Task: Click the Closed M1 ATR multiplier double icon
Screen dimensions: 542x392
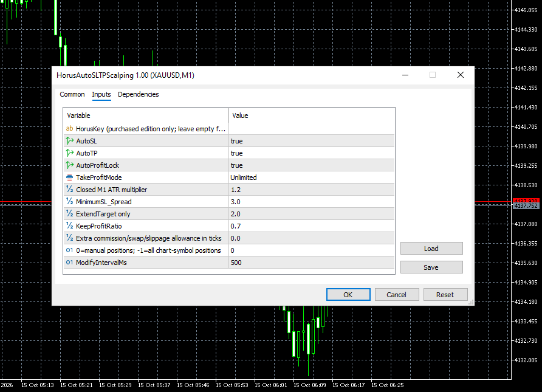Action: pyautogui.click(x=69, y=189)
